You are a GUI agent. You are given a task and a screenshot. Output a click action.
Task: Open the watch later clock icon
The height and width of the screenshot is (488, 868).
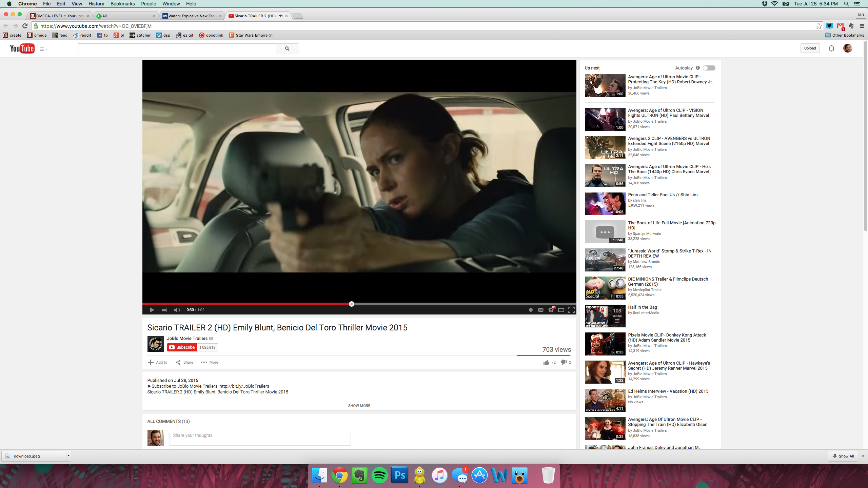tap(531, 310)
